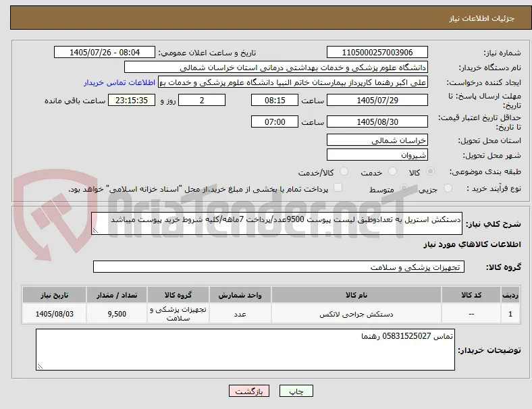Select the جزیی purchase type radio

click(x=448, y=188)
